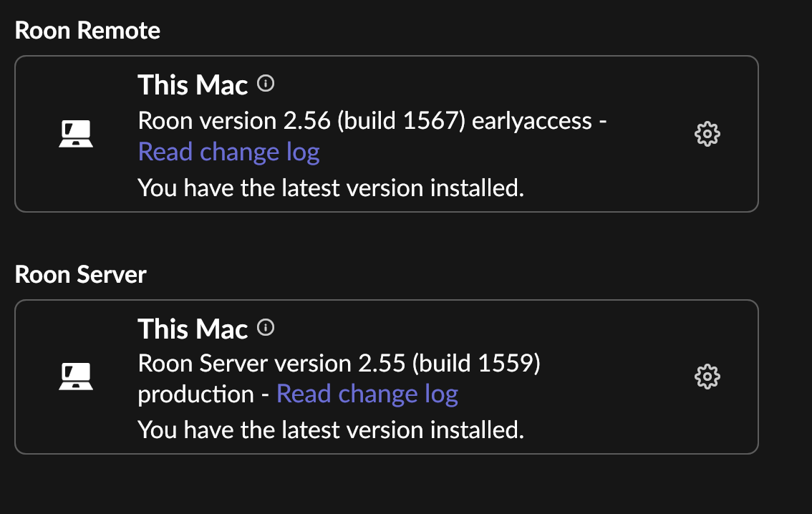The width and height of the screenshot is (812, 514).
Task: Click info icon beside Roon Server's This Mac
Action: 266,328
